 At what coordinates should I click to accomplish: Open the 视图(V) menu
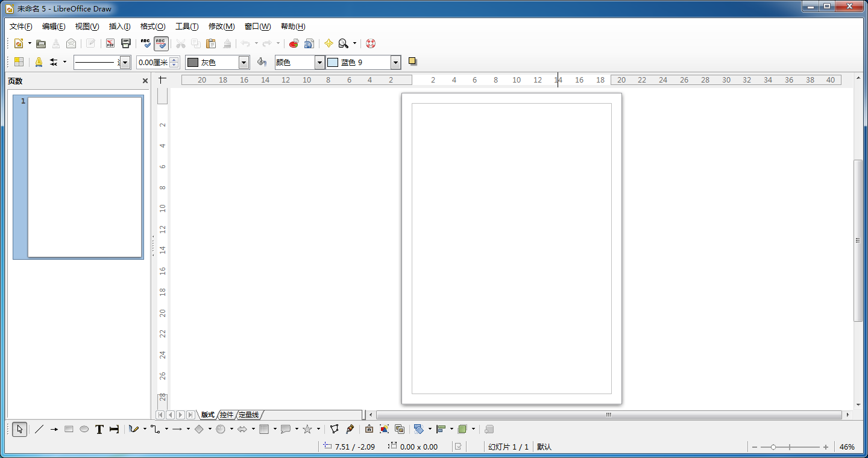coord(87,27)
